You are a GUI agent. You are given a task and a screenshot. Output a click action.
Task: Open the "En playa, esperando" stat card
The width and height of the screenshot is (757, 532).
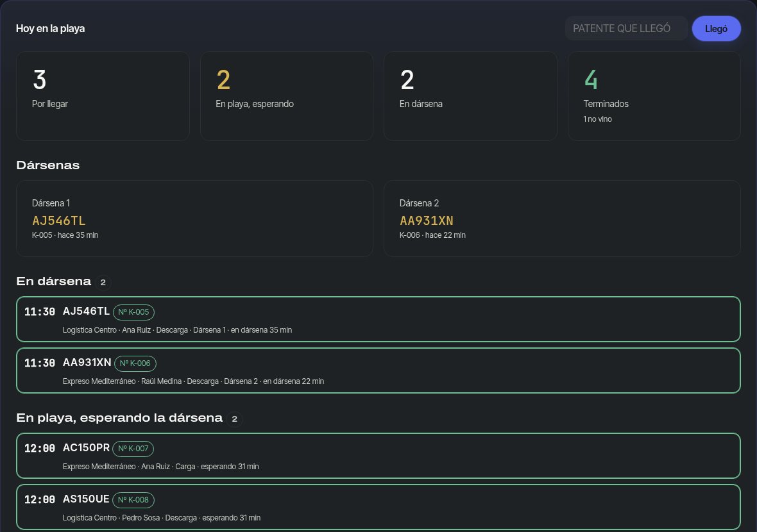(x=287, y=96)
